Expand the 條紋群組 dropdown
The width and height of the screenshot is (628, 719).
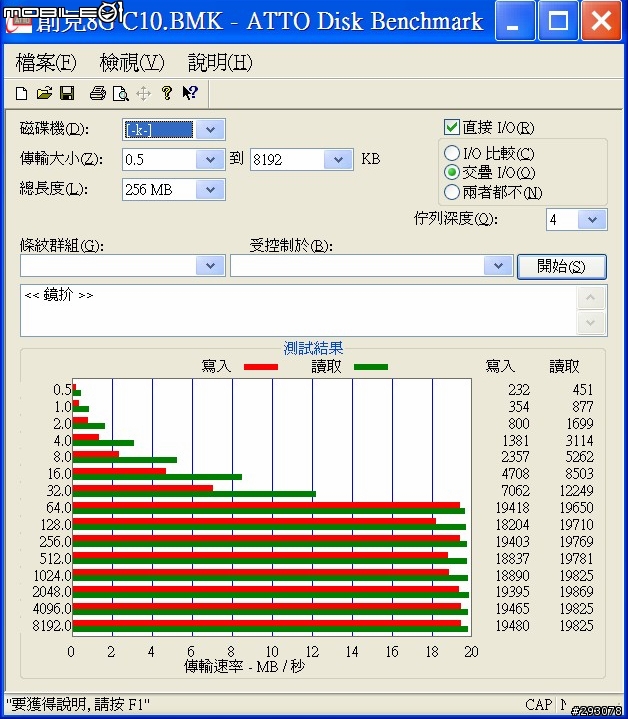point(210,265)
